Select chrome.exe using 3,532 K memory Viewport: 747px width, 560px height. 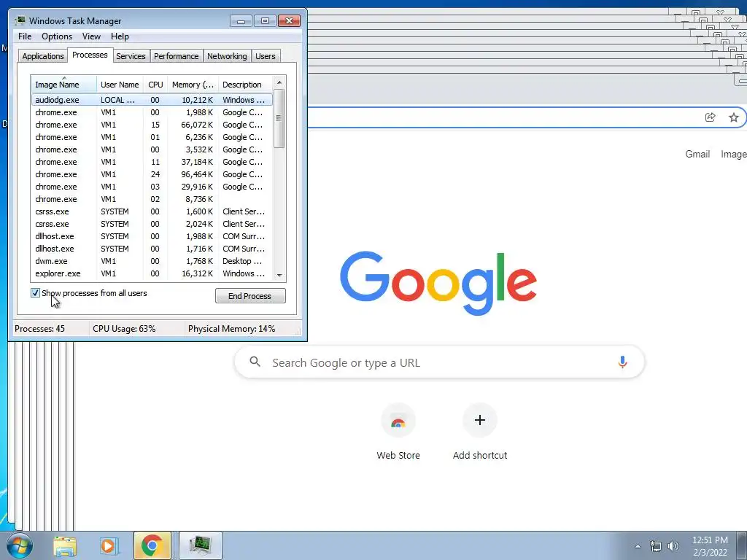152,149
